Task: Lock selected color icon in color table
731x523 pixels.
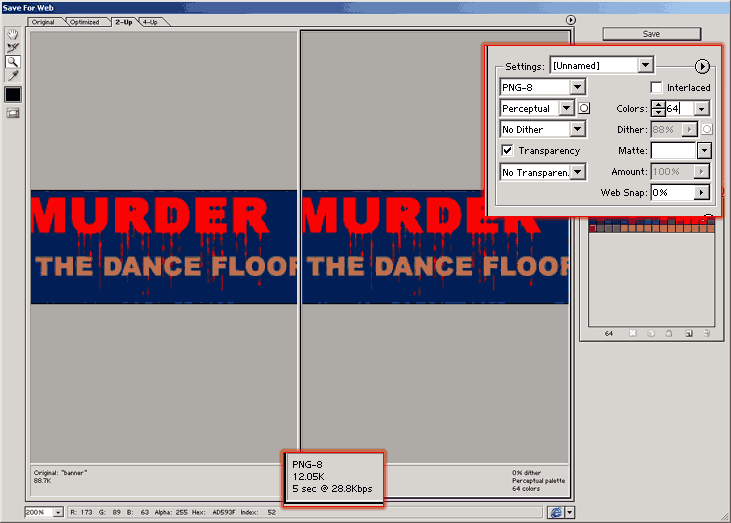Action: (x=669, y=333)
